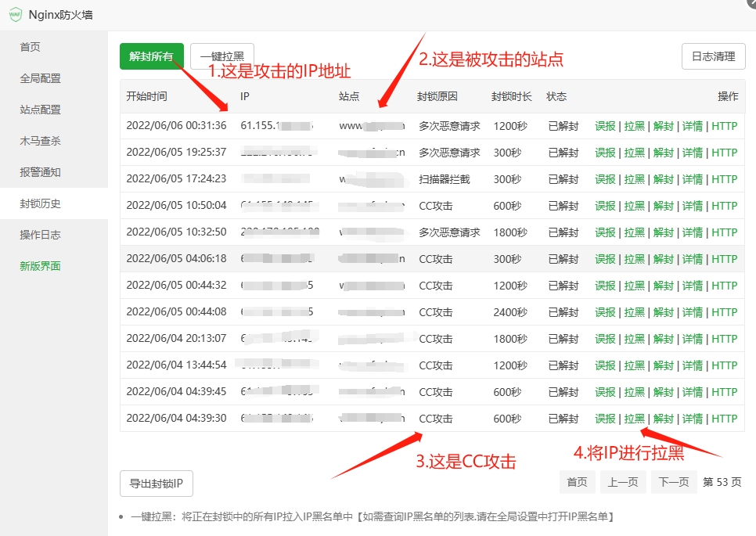Click 误报 for the 10:32:50 row
The height and width of the screenshot is (536, 756).
[x=605, y=232]
